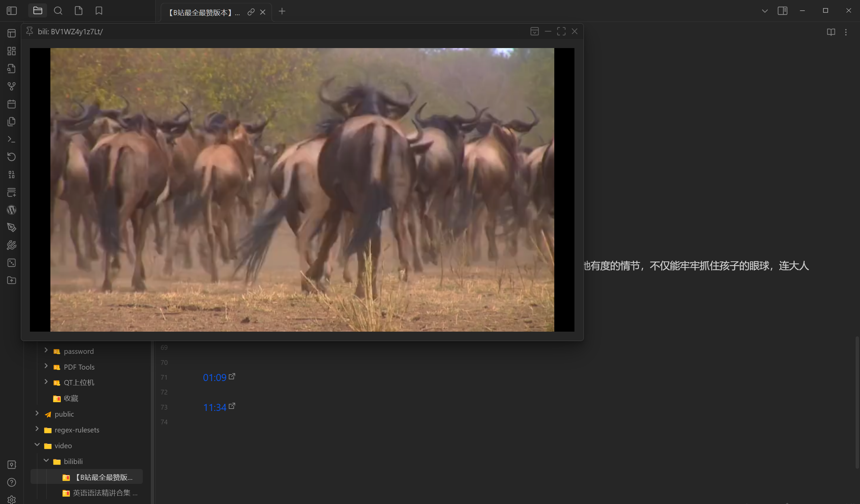Viewport: 860px width, 504px height.
Task: Switch to reading view with the book icon
Action: click(x=831, y=32)
